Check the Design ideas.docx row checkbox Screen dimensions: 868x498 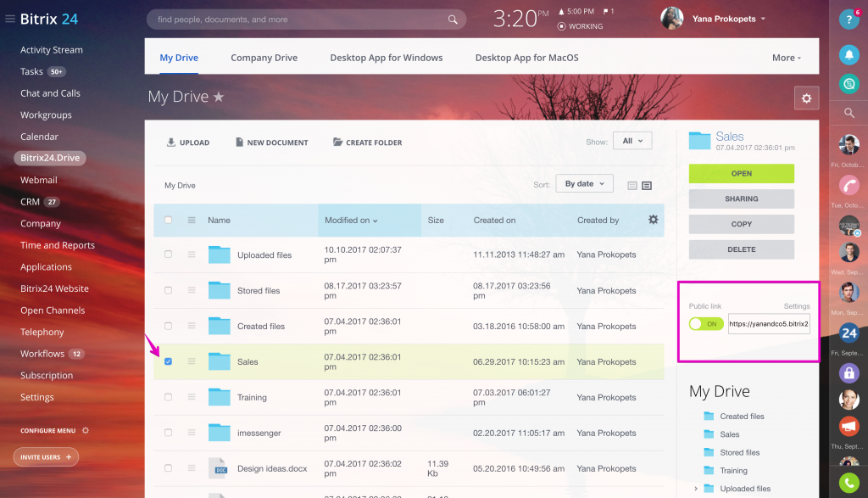tap(169, 468)
